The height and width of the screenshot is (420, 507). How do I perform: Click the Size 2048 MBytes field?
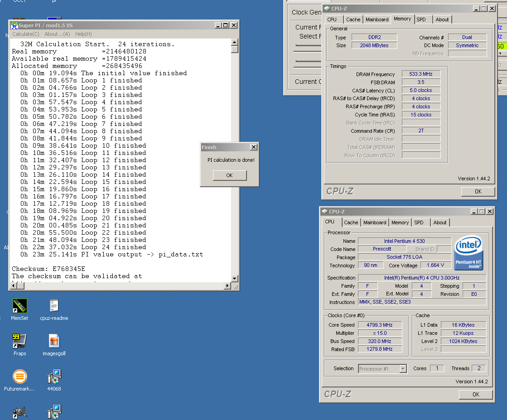click(374, 45)
